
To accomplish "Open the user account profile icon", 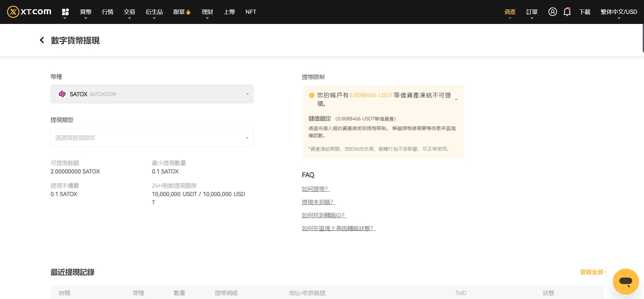I will [552, 12].
